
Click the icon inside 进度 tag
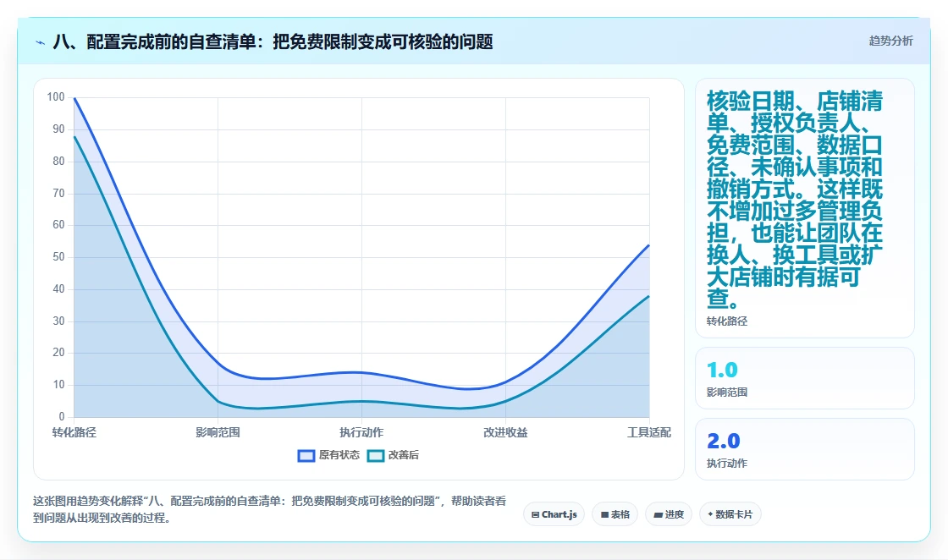pos(659,514)
